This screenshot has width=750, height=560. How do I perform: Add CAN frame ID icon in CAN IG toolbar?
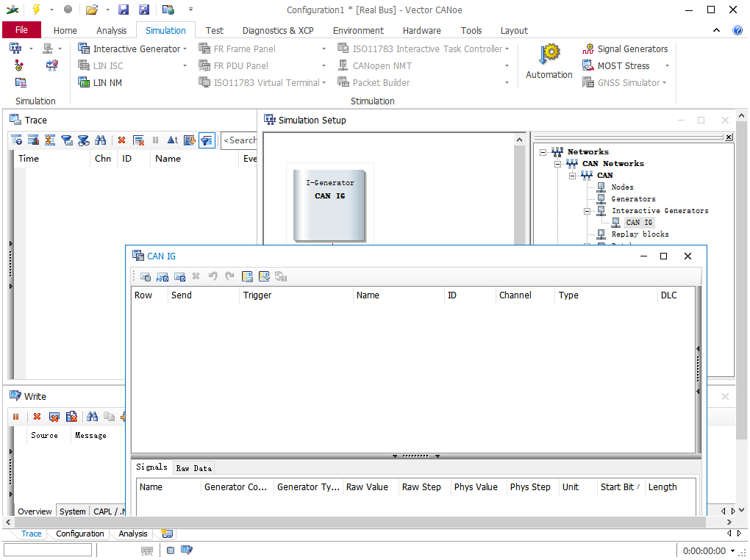tap(180, 276)
